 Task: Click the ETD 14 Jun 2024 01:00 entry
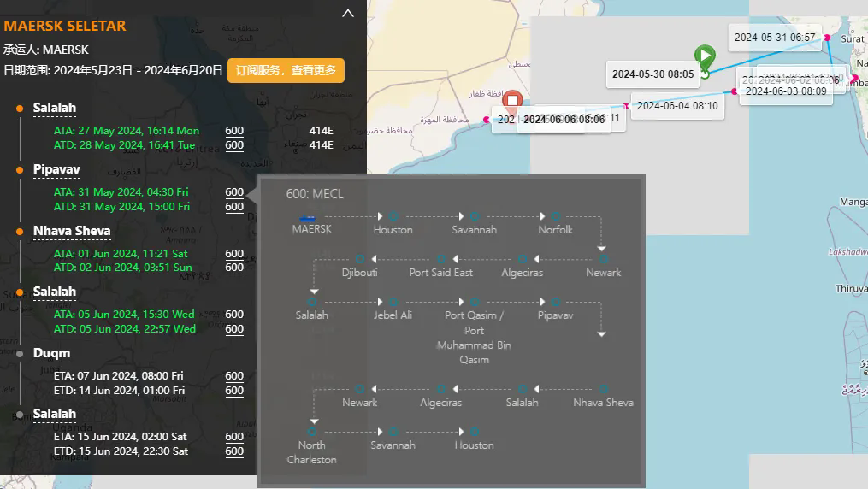click(119, 390)
